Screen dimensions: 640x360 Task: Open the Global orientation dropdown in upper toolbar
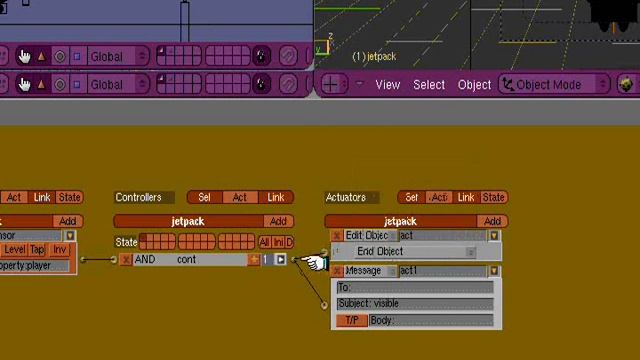tap(118, 56)
